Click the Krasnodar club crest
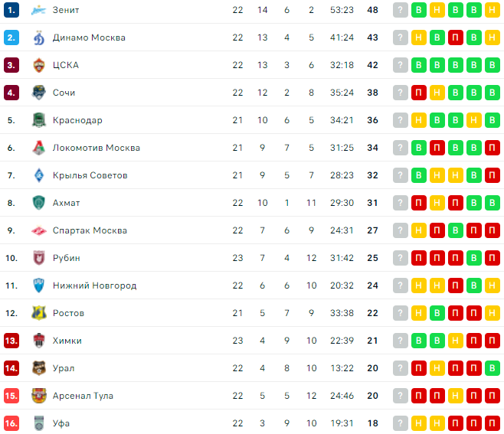This screenshot has height=434, width=504. (39, 120)
